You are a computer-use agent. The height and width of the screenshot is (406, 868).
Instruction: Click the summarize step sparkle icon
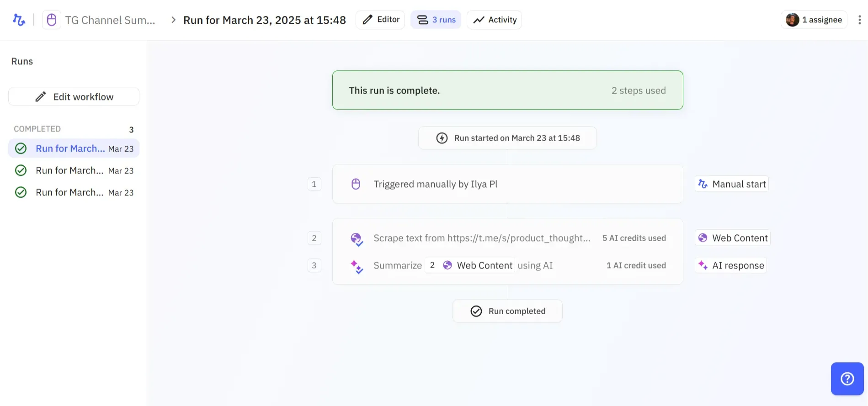(356, 266)
